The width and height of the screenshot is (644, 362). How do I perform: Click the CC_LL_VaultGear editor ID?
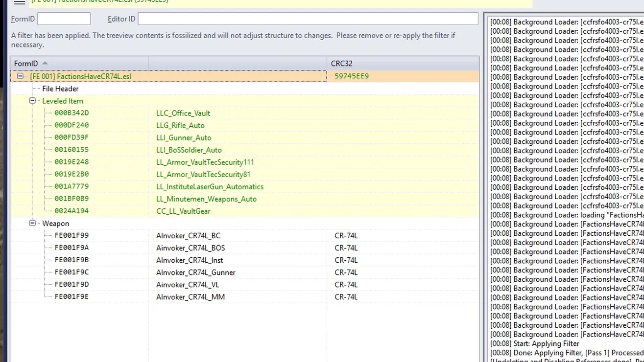(183, 211)
